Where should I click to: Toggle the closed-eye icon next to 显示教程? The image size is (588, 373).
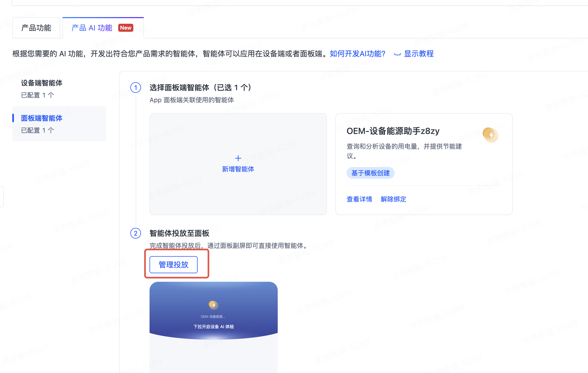[x=397, y=54]
